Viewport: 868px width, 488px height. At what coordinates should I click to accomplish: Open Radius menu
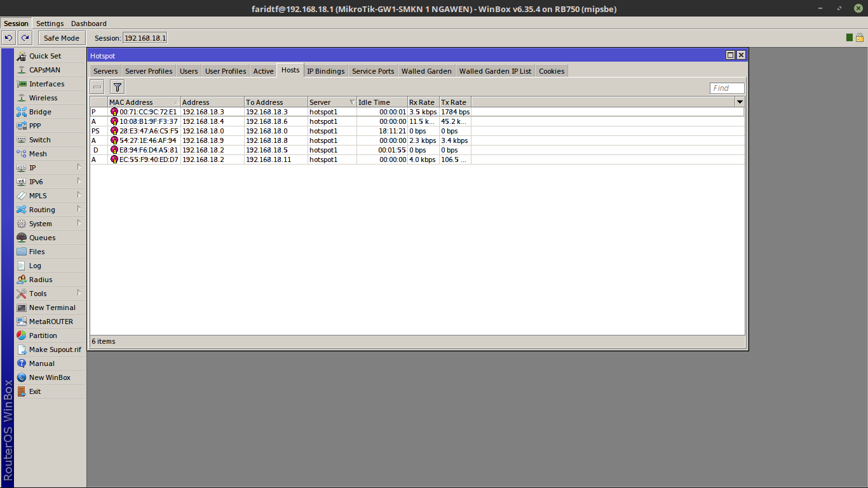point(50,280)
